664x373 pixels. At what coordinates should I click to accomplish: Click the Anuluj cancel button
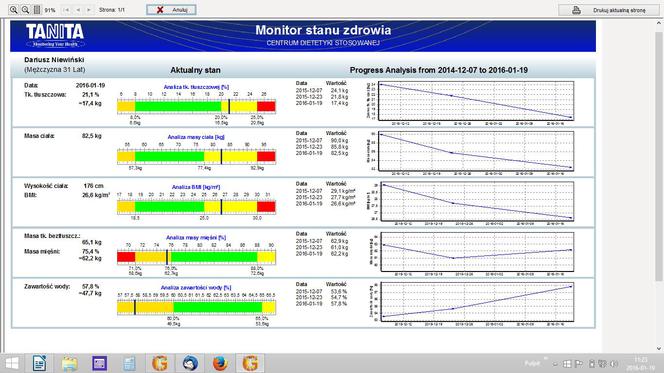(x=172, y=10)
